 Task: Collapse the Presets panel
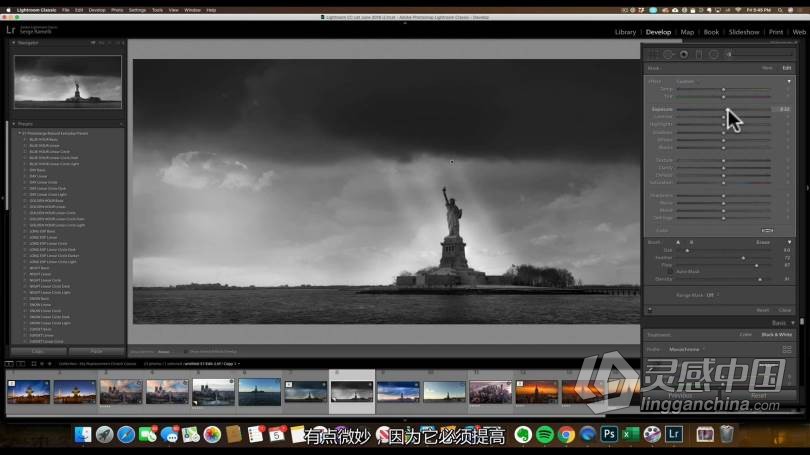(14, 124)
